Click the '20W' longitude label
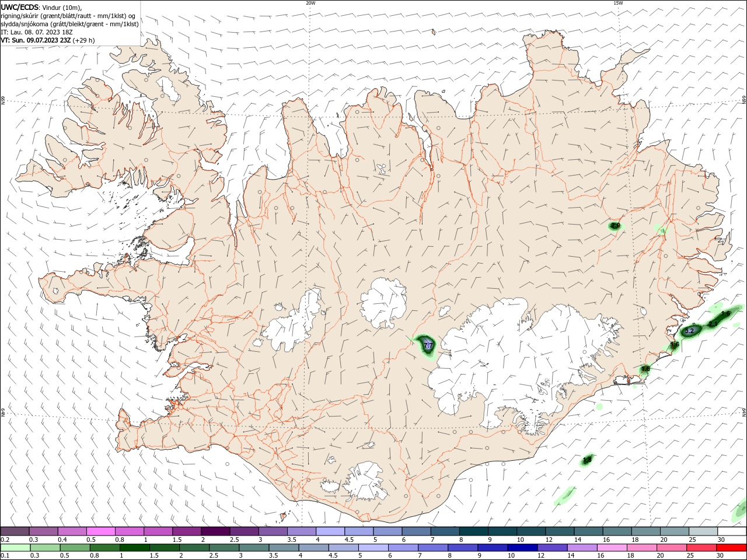747x560 pixels. click(310, 3)
